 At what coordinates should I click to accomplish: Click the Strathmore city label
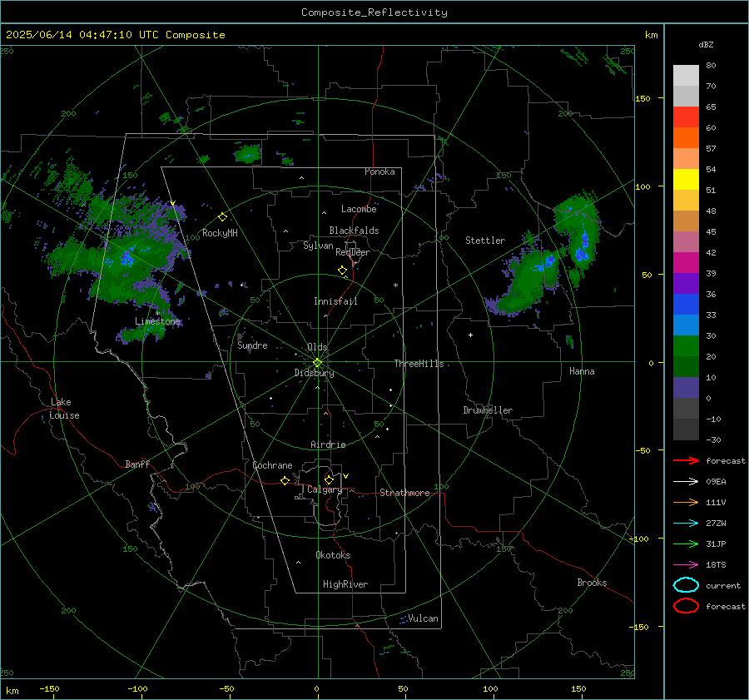(404, 493)
